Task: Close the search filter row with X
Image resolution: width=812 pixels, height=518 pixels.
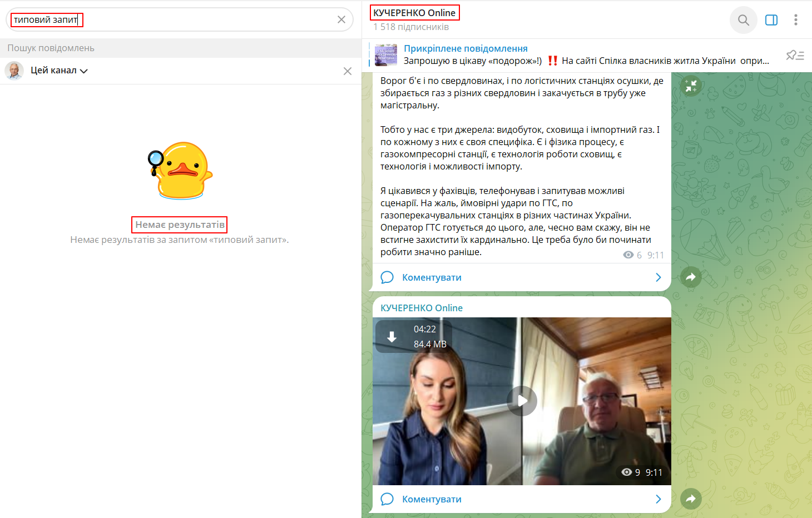Action: (348, 71)
